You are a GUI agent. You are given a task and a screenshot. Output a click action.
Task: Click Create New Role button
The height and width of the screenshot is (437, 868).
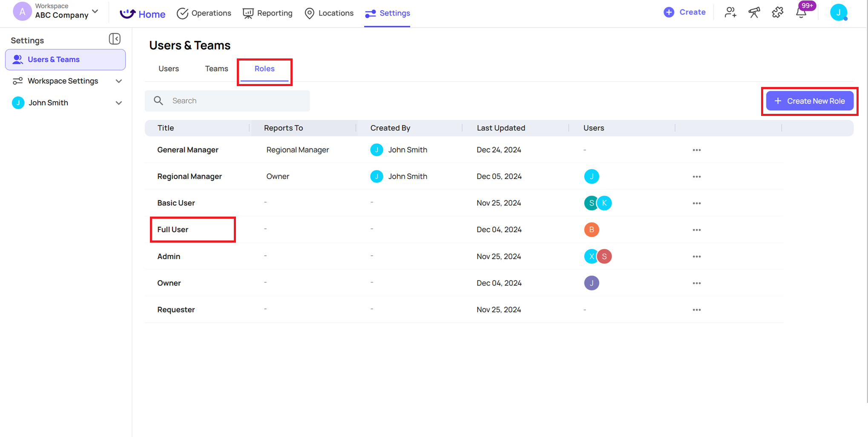point(810,101)
